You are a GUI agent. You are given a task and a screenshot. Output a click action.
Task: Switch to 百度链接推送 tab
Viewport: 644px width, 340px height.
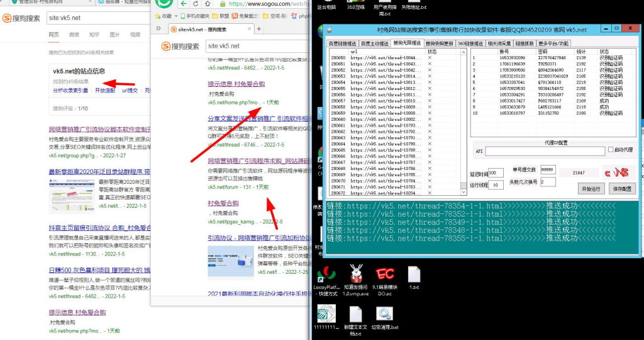(x=342, y=43)
